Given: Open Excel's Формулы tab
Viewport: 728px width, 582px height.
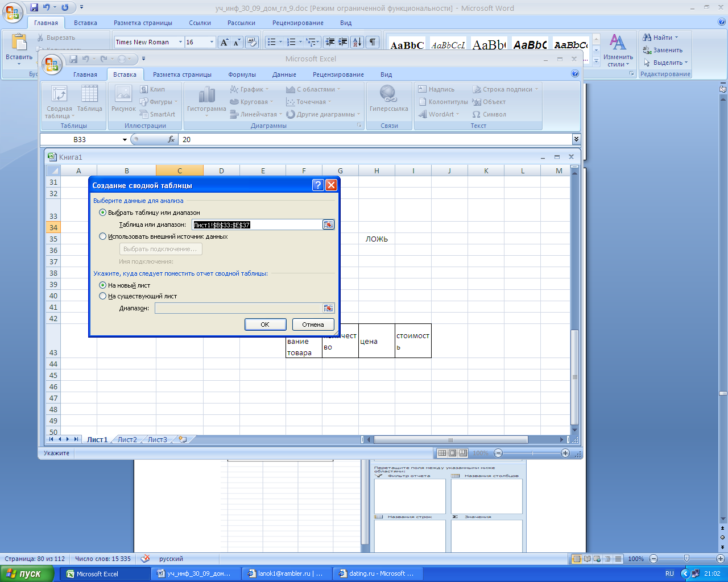Looking at the screenshot, I should point(242,74).
